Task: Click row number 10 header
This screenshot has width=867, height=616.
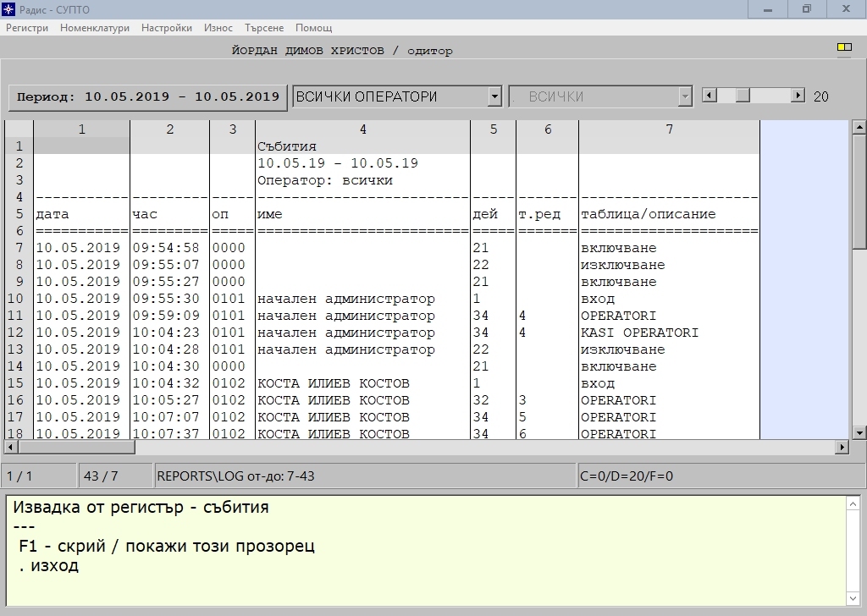Action: pyautogui.click(x=19, y=299)
